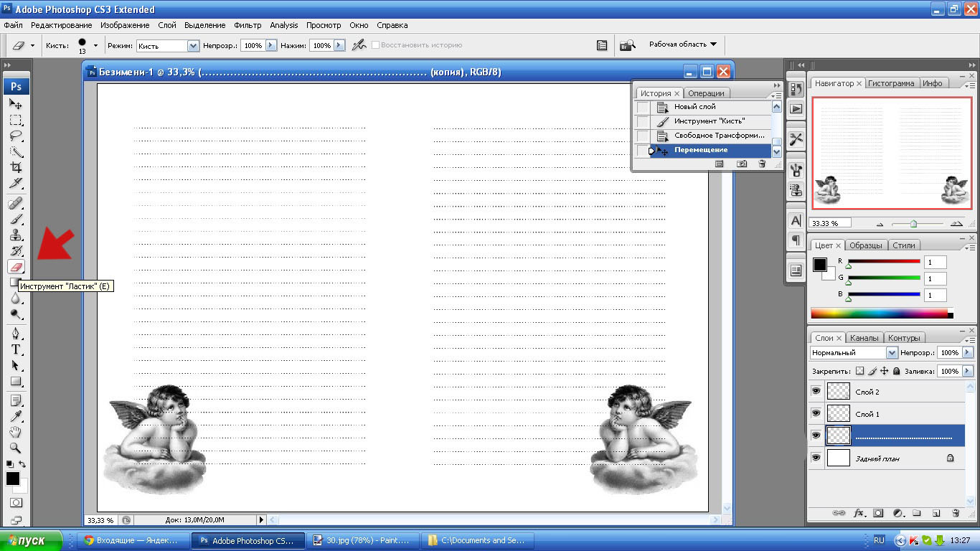Open the Clone Source panel in the dock
Screen dimensions: 980x551
click(x=796, y=190)
